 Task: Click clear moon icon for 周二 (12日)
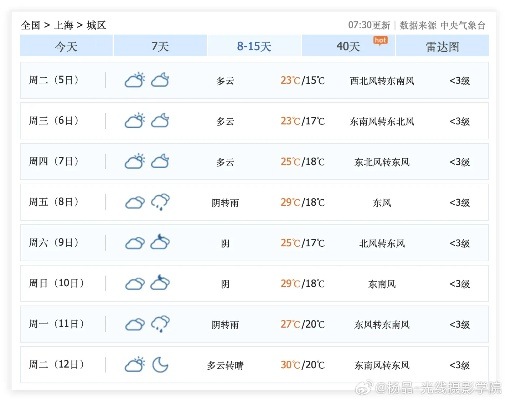pos(160,365)
